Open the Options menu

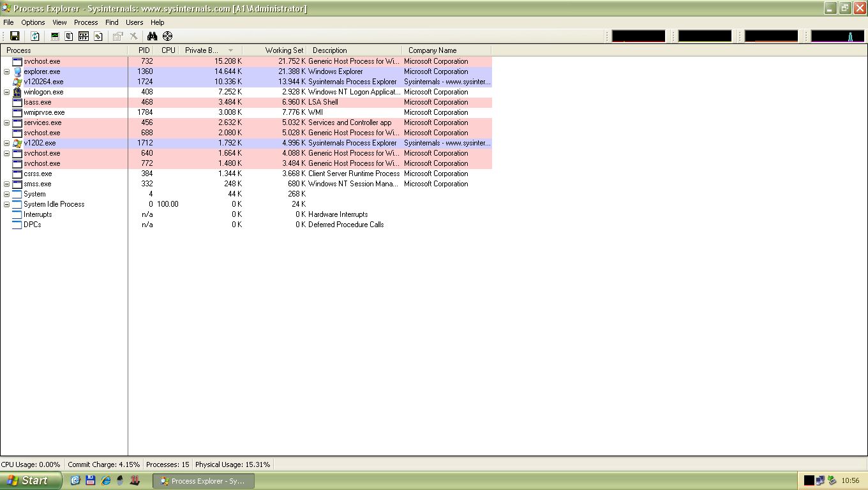tap(33, 22)
